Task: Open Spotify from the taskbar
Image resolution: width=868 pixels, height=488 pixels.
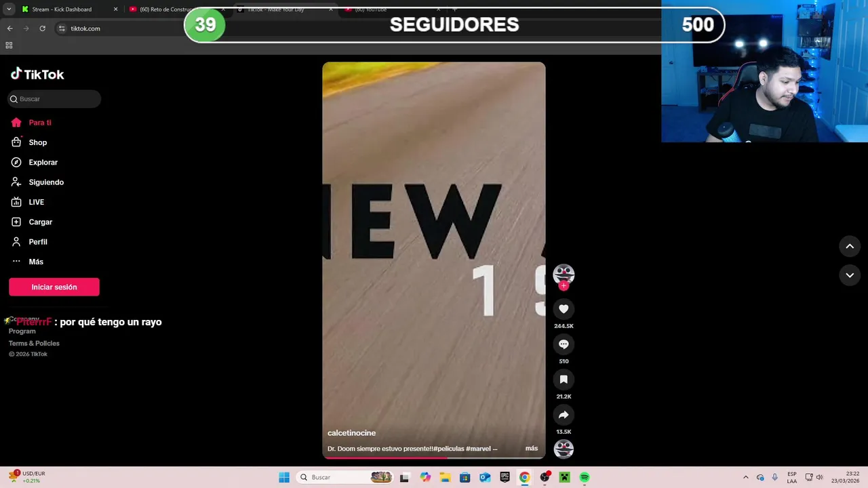Action: [x=585, y=477]
